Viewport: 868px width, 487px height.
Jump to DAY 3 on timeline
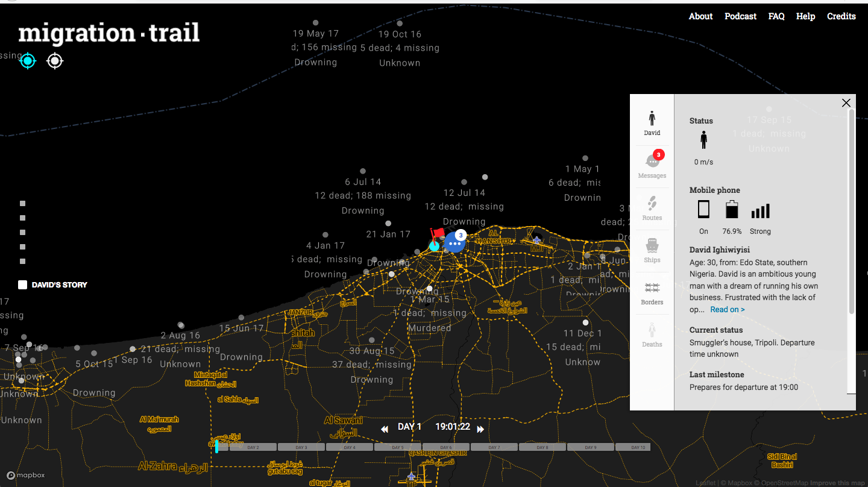click(x=301, y=447)
